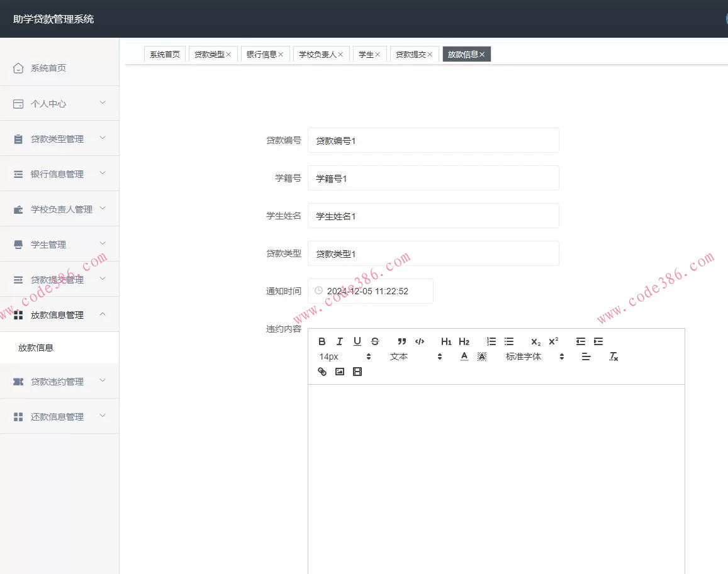Toggle strikethrough text formatting
This screenshot has width=728, height=574.
[x=375, y=341]
